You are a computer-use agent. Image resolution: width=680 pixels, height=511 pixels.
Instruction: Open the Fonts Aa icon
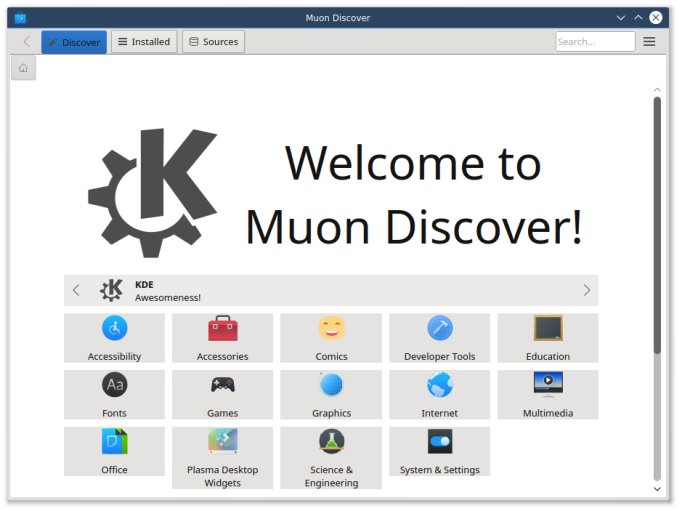(x=114, y=385)
